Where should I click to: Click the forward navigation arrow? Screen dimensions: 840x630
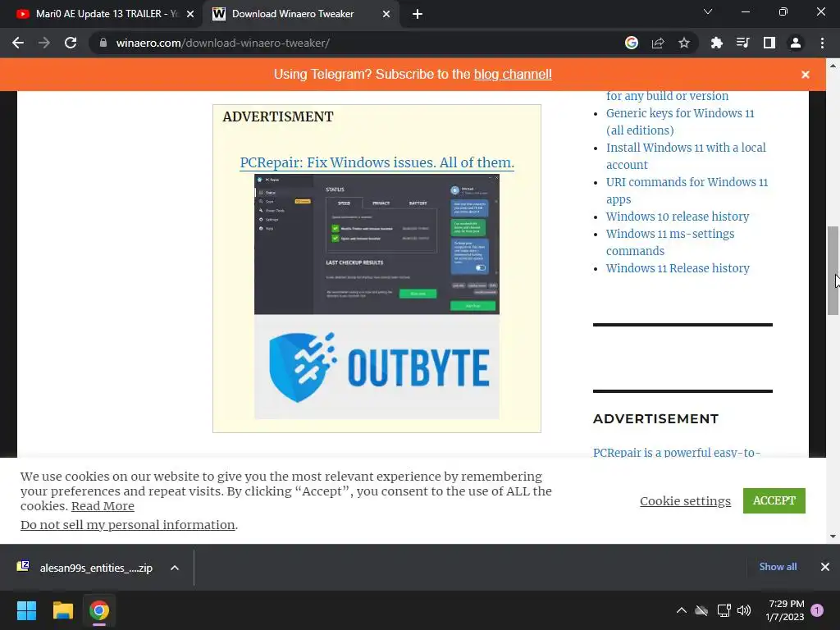coord(44,43)
